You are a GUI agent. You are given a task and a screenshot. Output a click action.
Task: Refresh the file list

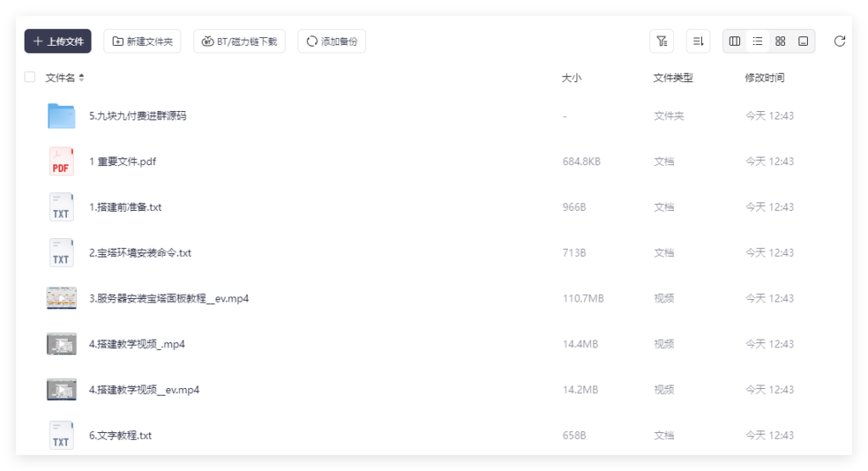[840, 42]
